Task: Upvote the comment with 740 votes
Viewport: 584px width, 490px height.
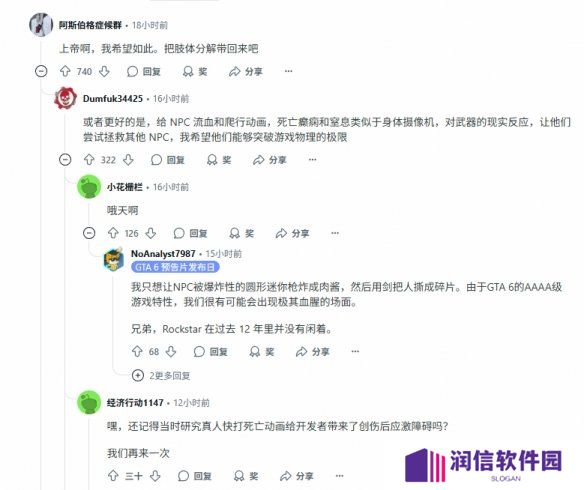Action: click(x=65, y=71)
